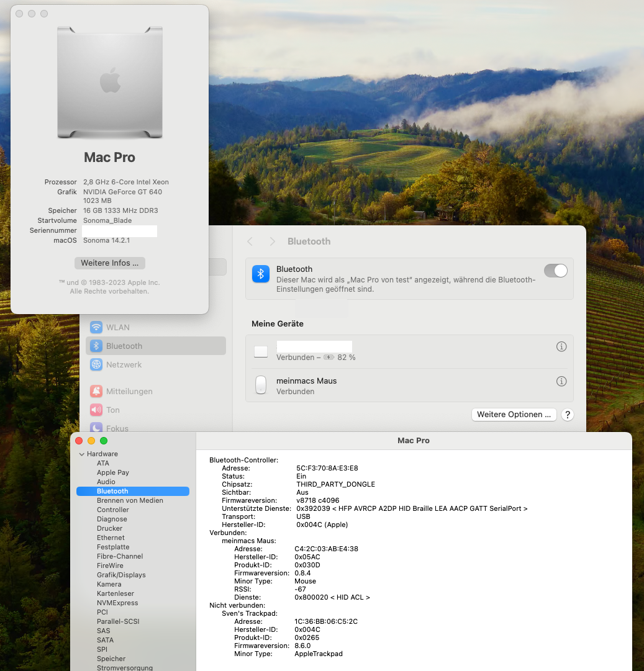The image size is (644, 671).
Task: Open Bluetooth help with question mark button
Action: coord(568,415)
